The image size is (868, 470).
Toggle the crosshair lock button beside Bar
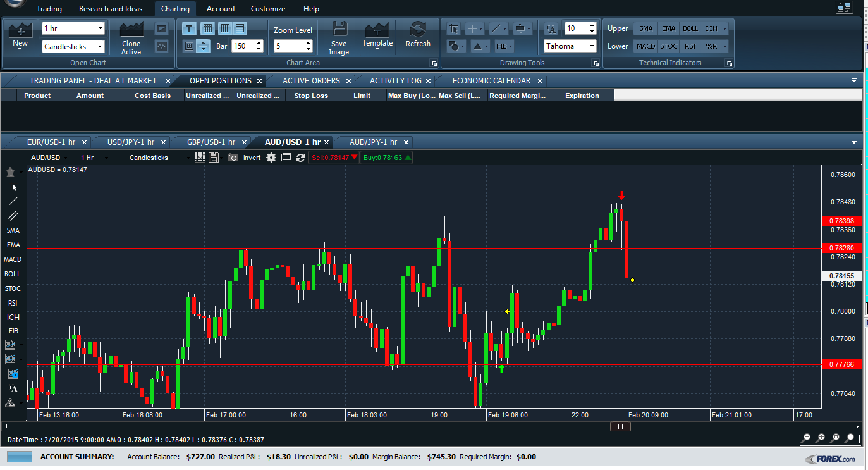pyautogui.click(x=203, y=46)
